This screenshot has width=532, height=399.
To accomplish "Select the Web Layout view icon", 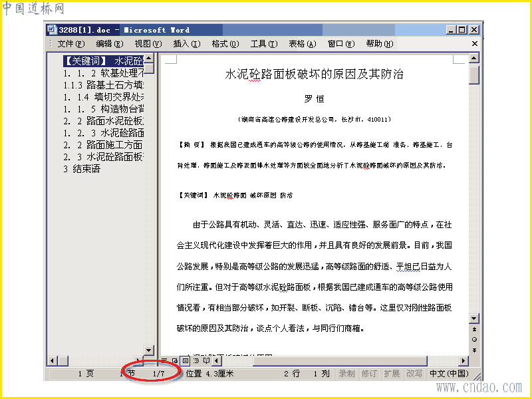I will coord(174,360).
